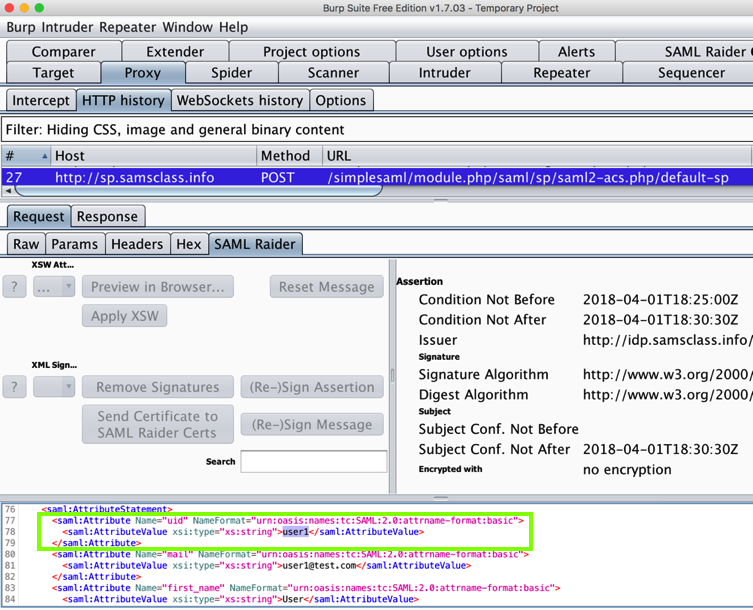This screenshot has height=610, width=753.
Task: Click the sort arrow in the # column header
Action: click(44, 156)
